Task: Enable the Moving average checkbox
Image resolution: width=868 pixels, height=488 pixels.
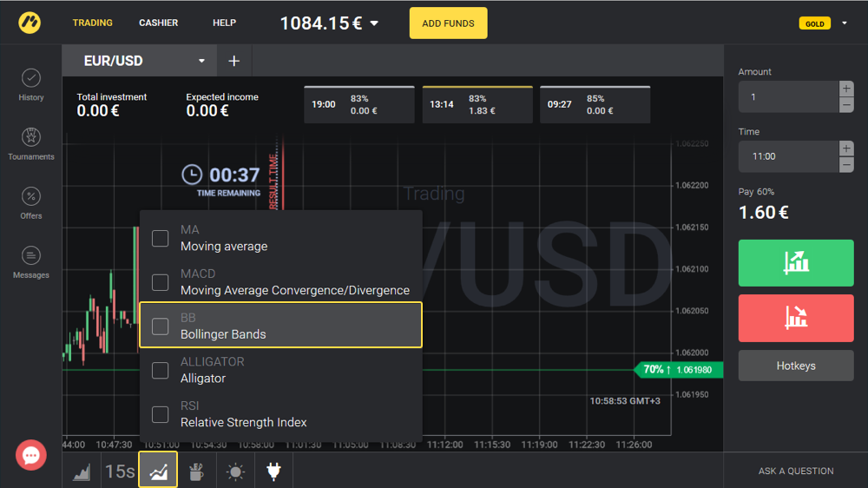Action: coord(161,238)
